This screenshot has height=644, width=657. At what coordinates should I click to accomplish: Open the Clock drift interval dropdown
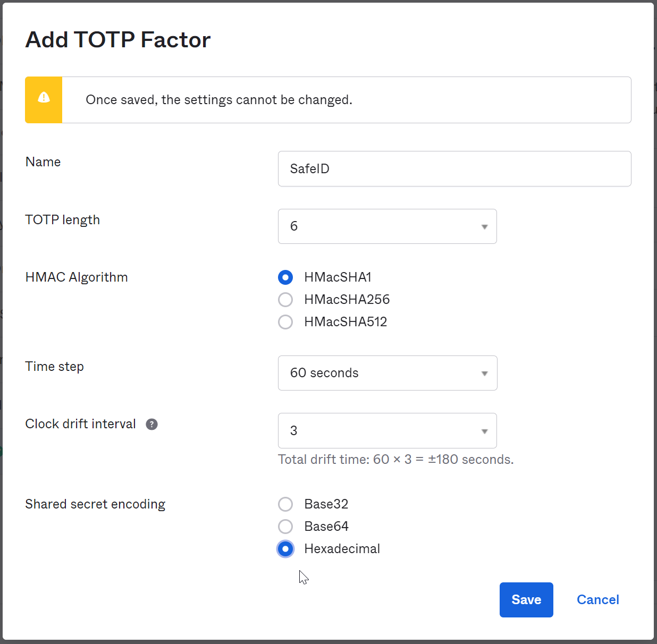(x=387, y=430)
